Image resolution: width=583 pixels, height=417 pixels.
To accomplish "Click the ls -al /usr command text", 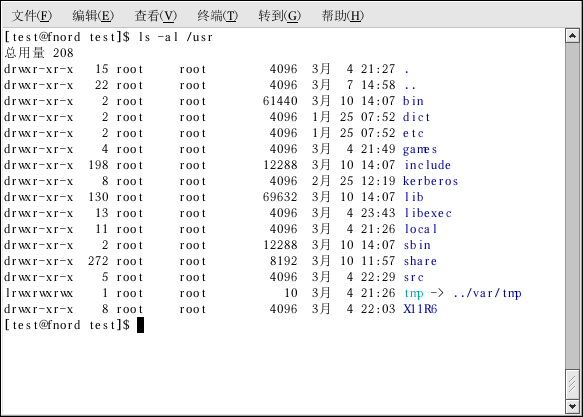I will tap(175, 37).
